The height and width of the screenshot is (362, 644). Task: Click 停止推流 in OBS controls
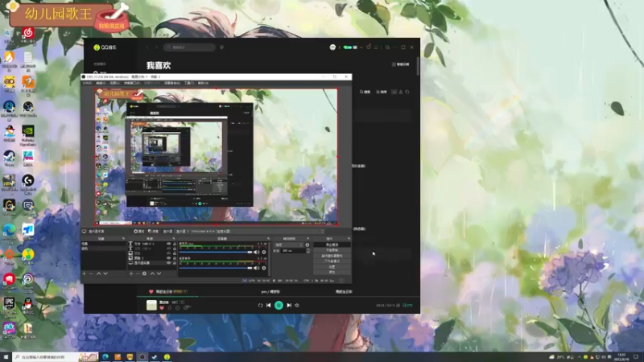tap(332, 245)
